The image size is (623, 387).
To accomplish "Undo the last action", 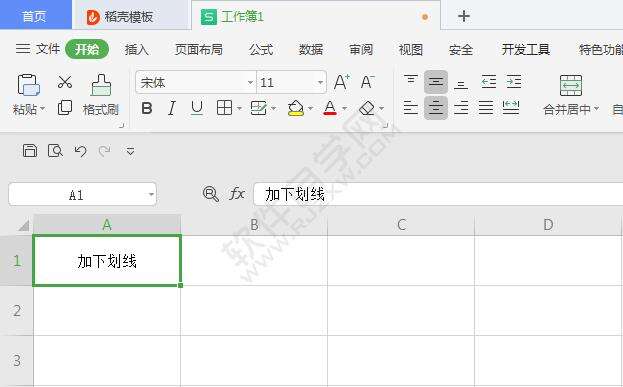I will tap(80, 151).
